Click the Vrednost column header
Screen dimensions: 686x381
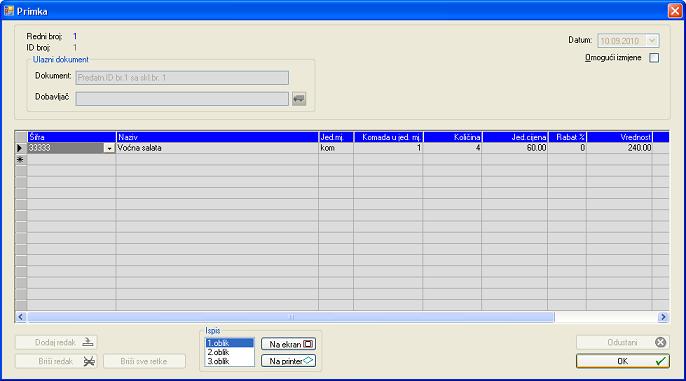(620, 137)
